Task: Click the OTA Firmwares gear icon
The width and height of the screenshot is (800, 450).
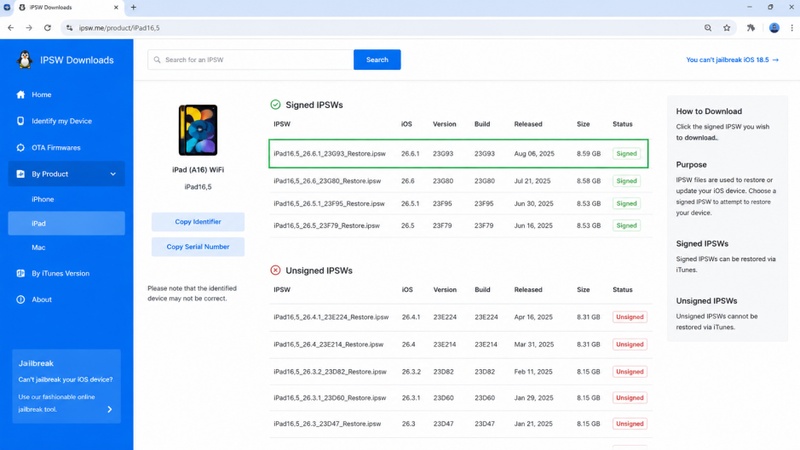Action: coord(20,147)
